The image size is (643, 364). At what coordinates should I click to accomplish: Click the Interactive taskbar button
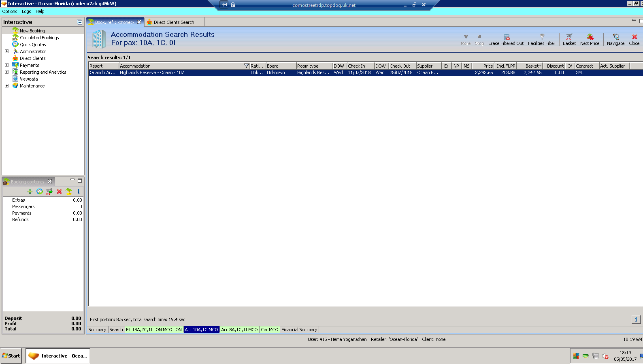(58, 356)
